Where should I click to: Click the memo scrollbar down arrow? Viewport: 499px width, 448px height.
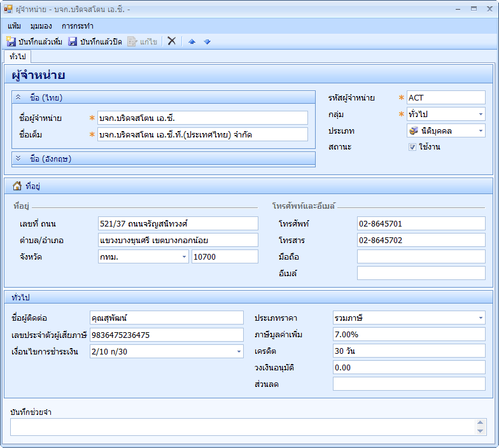(481, 431)
